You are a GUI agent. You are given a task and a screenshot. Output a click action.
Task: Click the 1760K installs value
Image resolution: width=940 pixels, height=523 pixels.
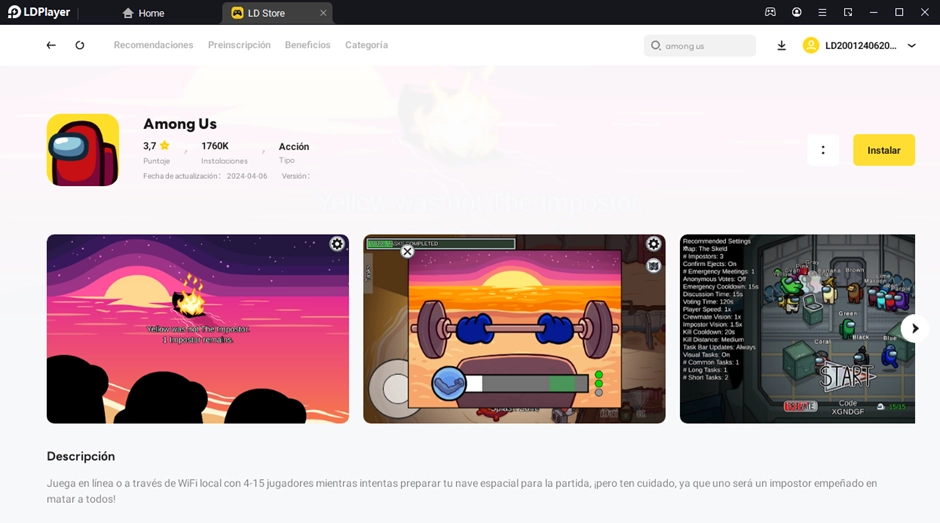pos(215,146)
